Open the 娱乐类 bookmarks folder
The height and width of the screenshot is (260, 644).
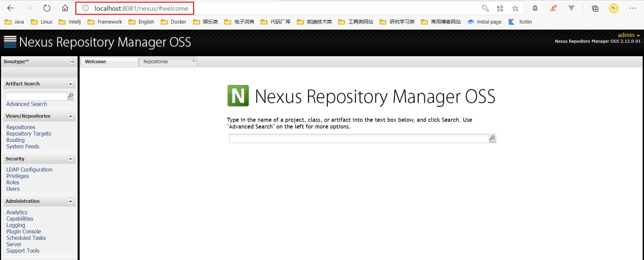coord(206,22)
